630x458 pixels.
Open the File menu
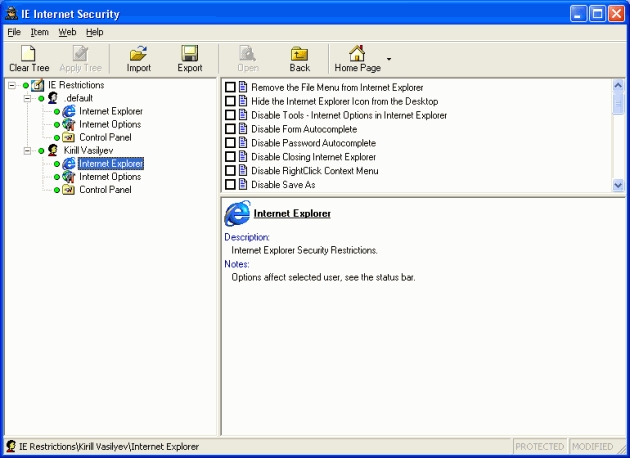point(14,32)
